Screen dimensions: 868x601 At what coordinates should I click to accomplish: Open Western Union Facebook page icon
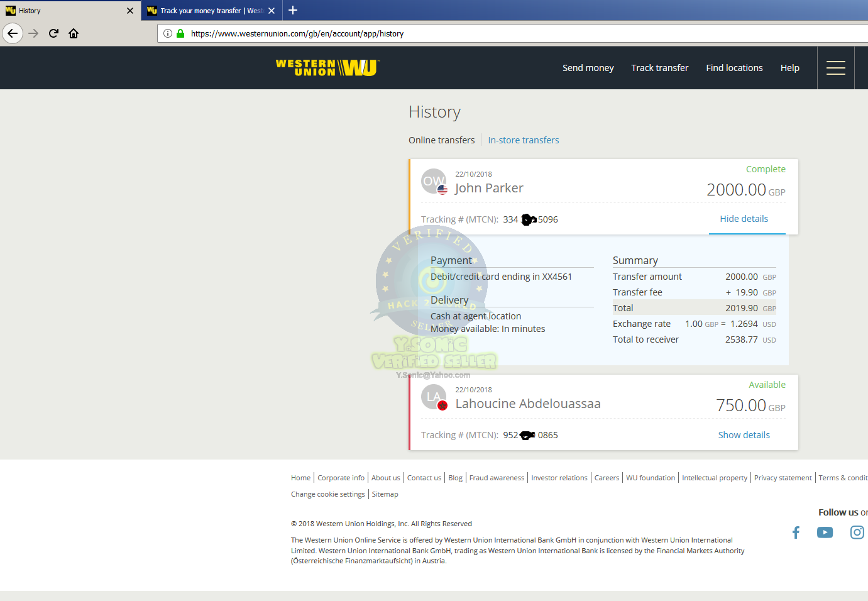(796, 532)
